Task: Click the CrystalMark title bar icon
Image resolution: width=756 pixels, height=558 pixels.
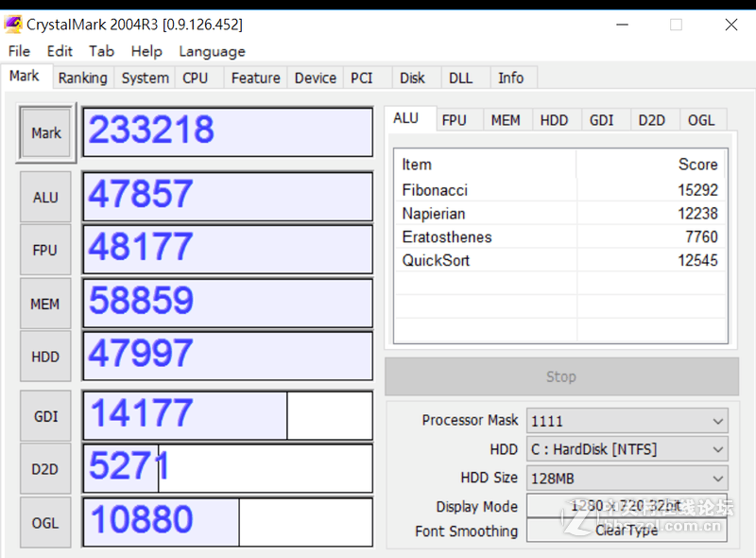Action: coord(12,24)
